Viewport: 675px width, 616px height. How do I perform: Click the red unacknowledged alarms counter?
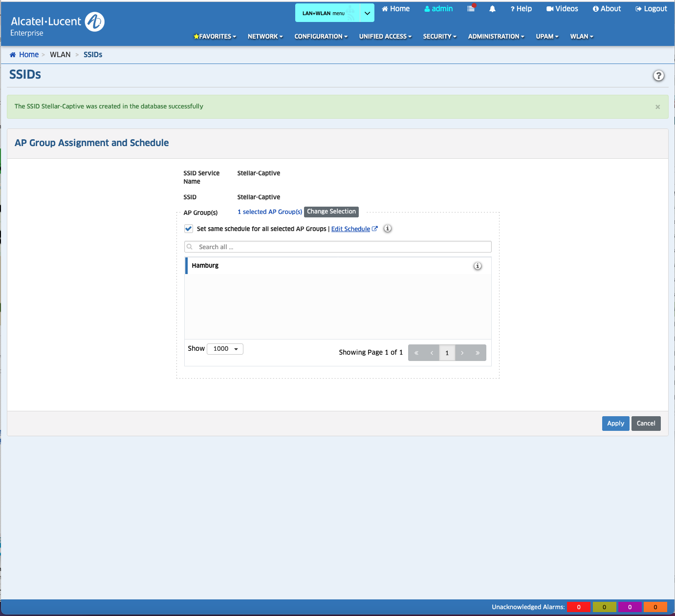578,607
